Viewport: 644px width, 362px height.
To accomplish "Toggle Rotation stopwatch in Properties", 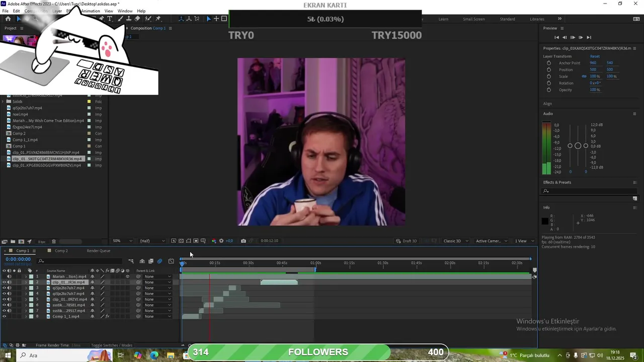I will click(549, 83).
